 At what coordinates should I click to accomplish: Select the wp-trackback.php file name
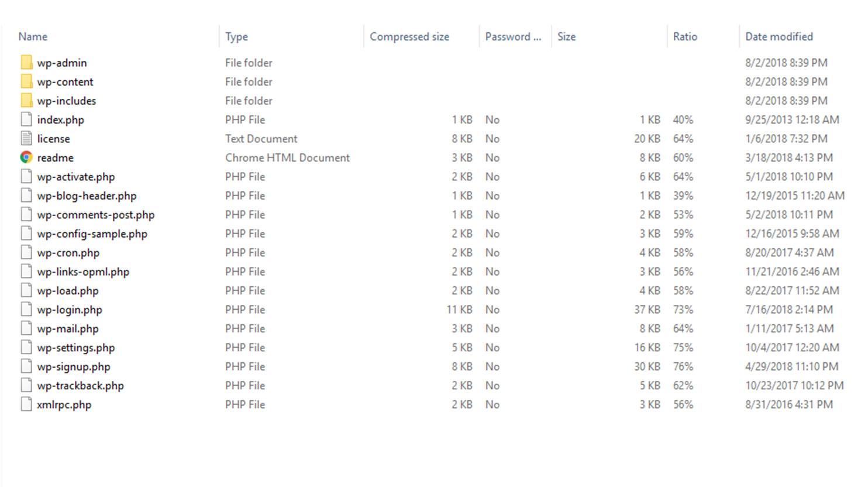tap(81, 386)
